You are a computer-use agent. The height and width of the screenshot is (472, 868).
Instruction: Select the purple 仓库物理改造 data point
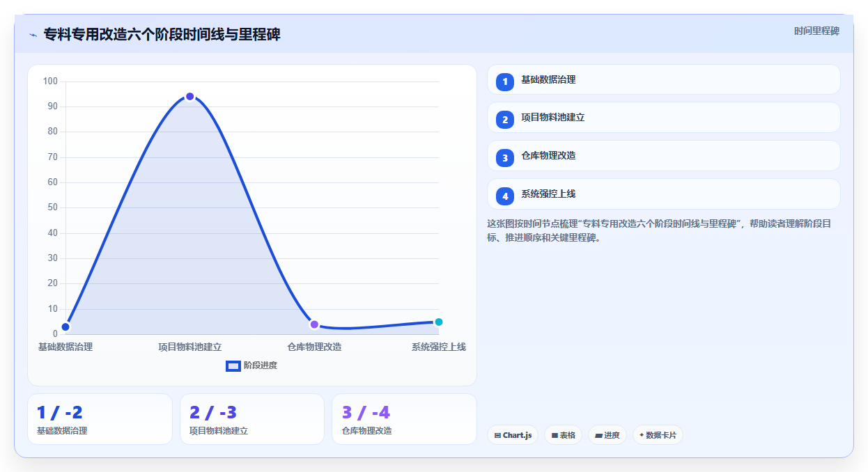(x=314, y=324)
